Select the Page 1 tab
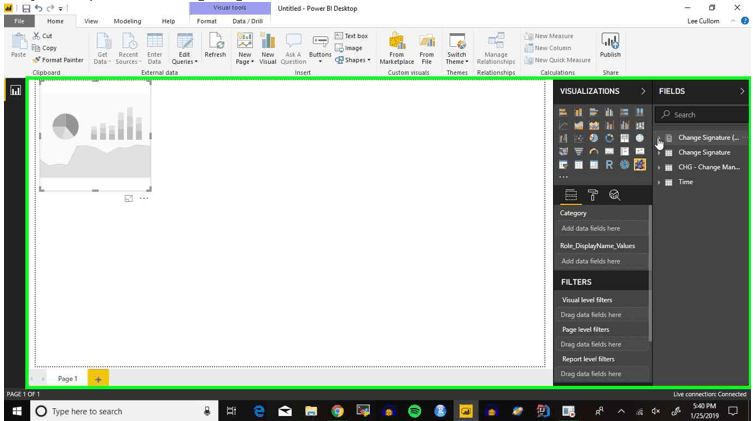The image size is (753, 421). (x=67, y=379)
